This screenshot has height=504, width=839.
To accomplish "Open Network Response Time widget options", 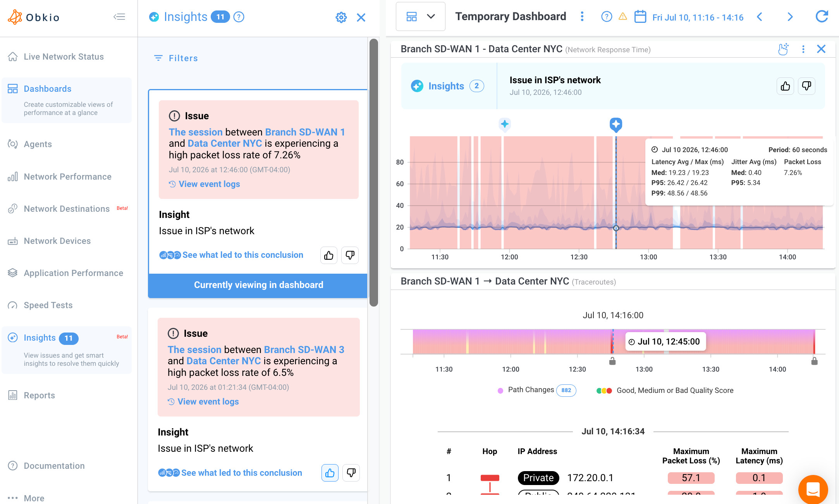I will pyautogui.click(x=803, y=49).
